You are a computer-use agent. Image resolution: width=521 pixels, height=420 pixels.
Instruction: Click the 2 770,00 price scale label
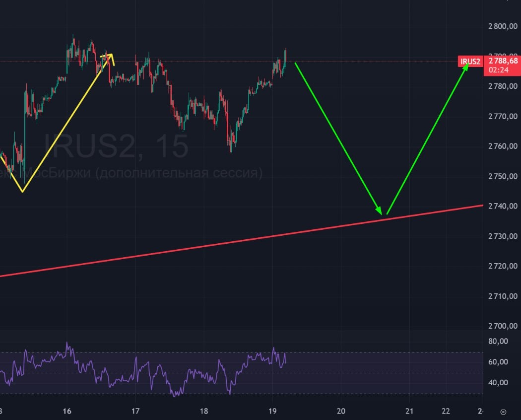503,116
